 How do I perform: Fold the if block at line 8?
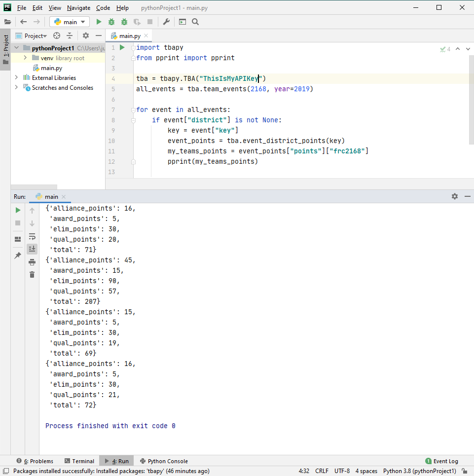click(x=133, y=120)
